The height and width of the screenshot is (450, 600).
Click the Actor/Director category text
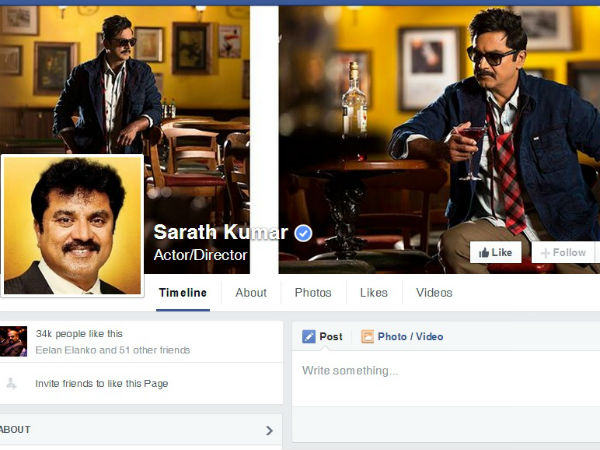click(x=201, y=255)
